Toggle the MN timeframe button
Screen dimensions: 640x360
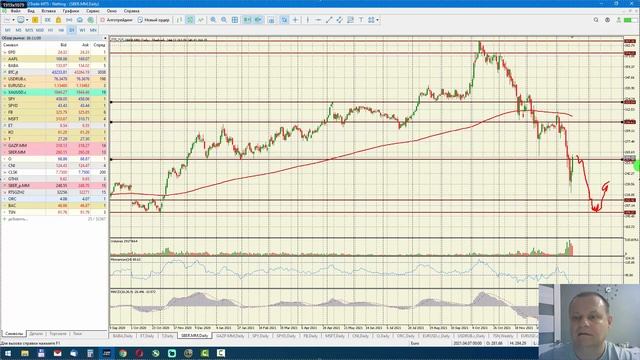(x=93, y=30)
